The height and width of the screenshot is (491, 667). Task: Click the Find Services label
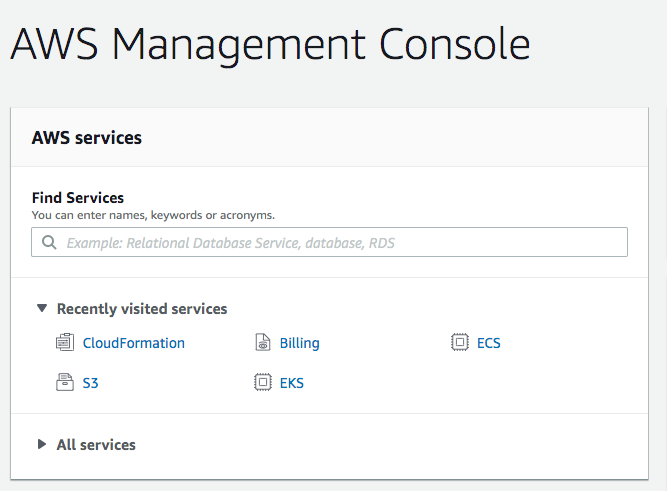coord(78,198)
